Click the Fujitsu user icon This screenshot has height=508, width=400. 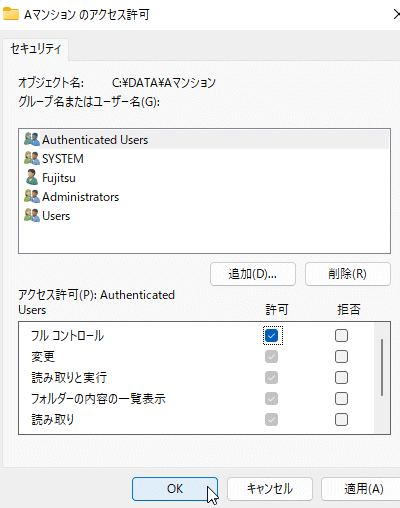[32, 177]
